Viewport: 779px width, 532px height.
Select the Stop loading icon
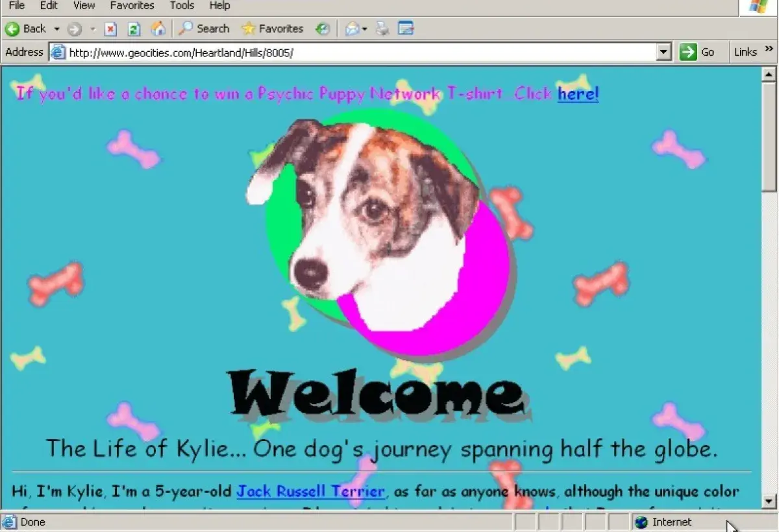point(110,29)
